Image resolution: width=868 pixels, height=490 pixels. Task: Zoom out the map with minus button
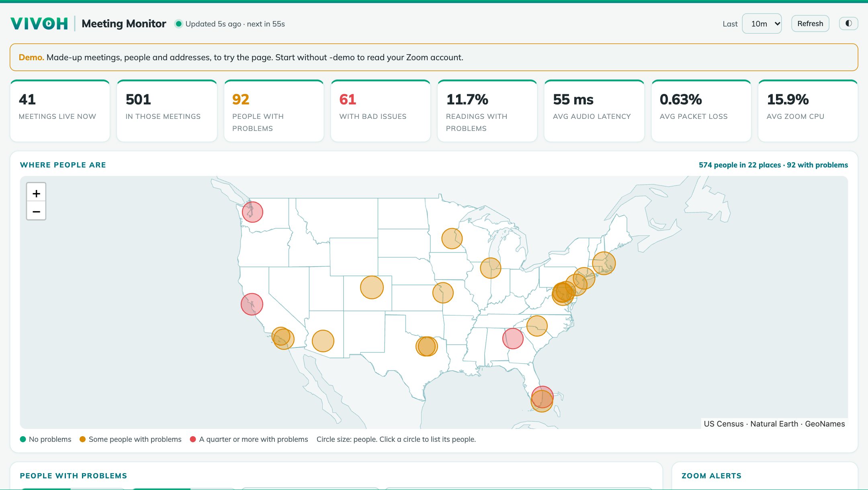[x=36, y=211]
